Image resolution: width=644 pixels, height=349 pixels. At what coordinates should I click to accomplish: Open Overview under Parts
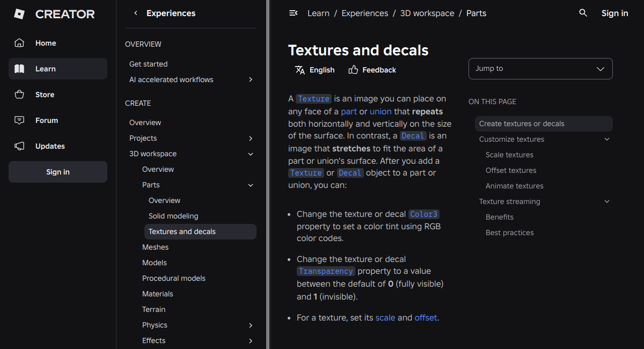tap(164, 200)
